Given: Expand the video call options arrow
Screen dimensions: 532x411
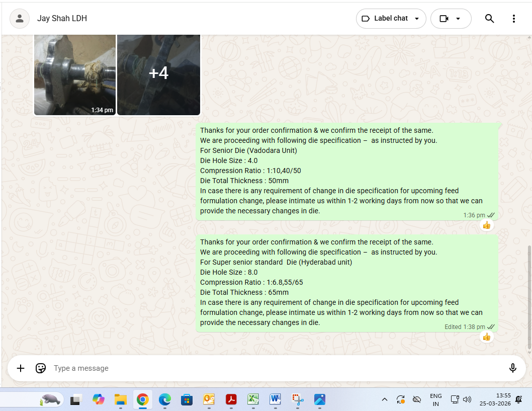Looking at the screenshot, I should [458, 19].
